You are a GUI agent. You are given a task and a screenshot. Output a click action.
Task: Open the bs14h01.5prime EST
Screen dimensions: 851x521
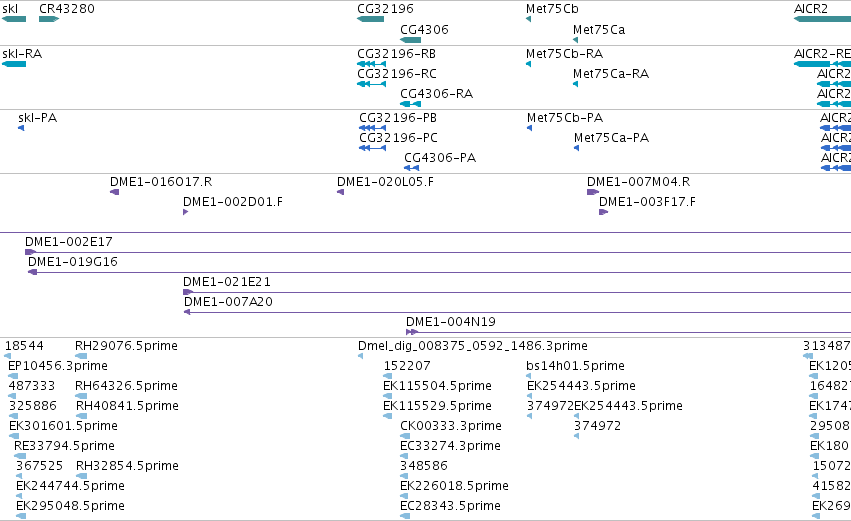pyautogui.click(x=529, y=376)
